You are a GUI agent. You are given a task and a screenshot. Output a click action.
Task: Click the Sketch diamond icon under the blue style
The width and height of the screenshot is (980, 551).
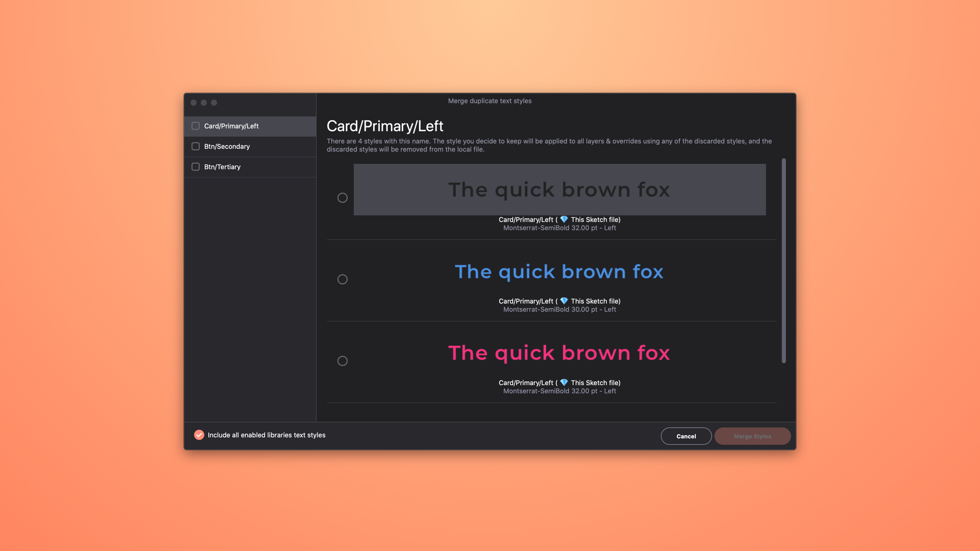[x=564, y=301]
